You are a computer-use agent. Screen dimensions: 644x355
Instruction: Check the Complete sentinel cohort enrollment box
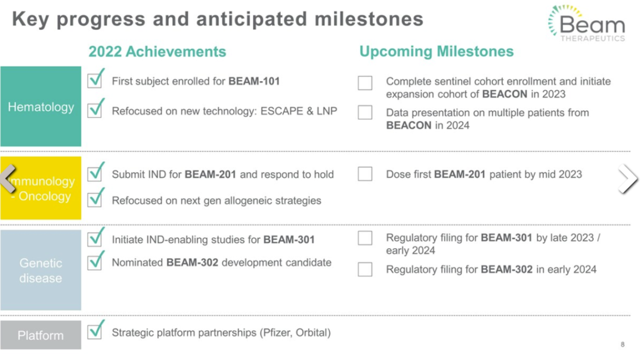[x=365, y=82]
